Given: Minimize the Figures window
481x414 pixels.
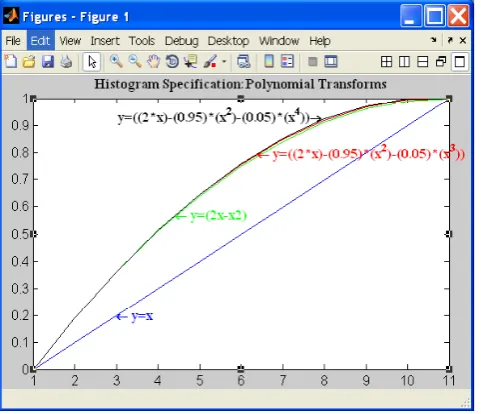Looking at the screenshot, I should (411, 16).
